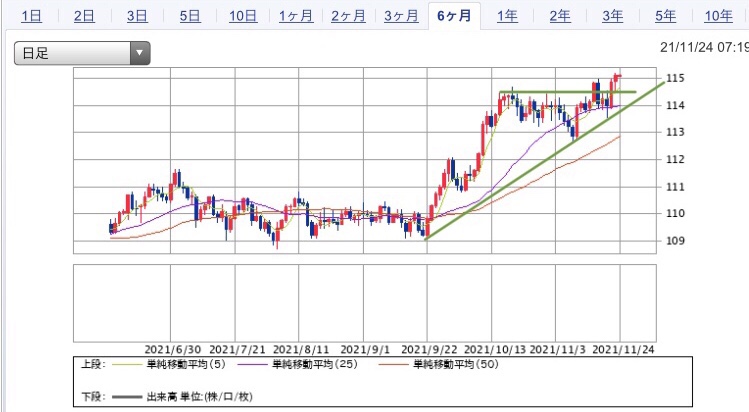The width and height of the screenshot is (749, 412).
Task: Click the 111 price axis label
Action: pyautogui.click(x=675, y=187)
